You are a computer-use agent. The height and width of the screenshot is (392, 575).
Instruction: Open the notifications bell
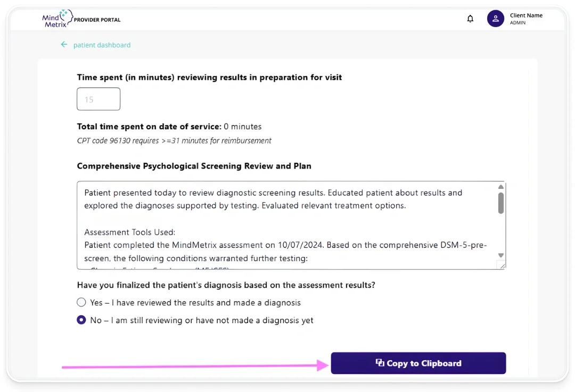coord(470,19)
